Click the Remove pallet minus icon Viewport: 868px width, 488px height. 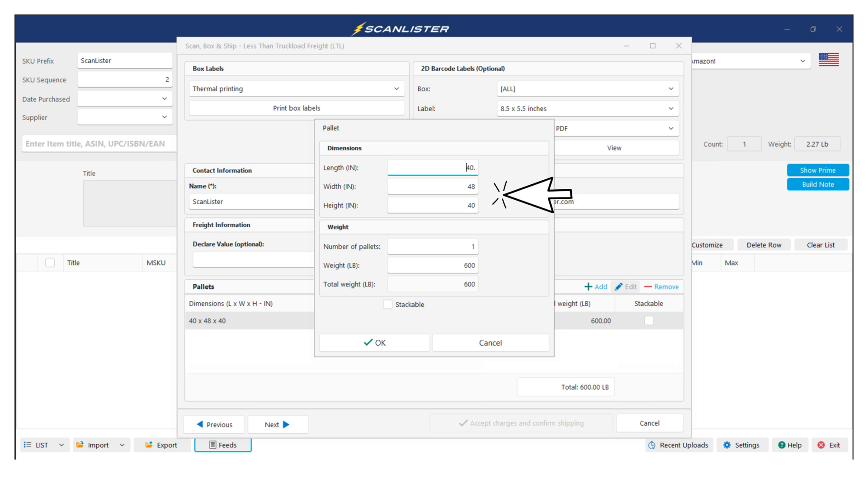point(648,287)
